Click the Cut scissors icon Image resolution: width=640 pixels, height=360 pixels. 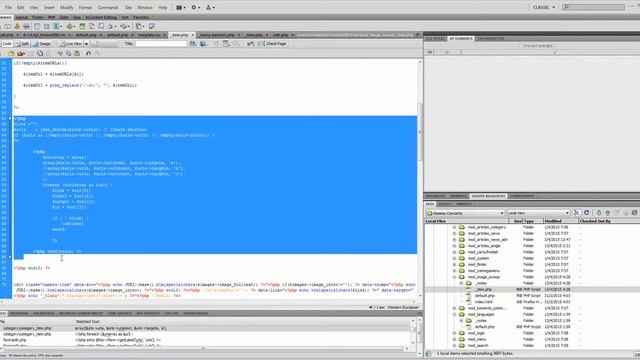(60, 53)
